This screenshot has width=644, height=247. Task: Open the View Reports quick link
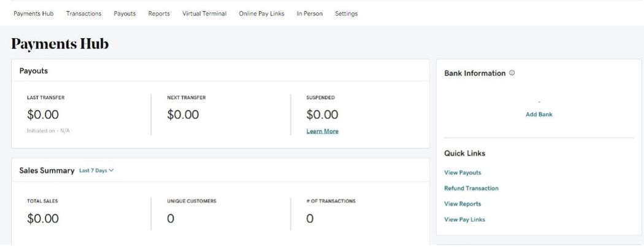pos(462,204)
